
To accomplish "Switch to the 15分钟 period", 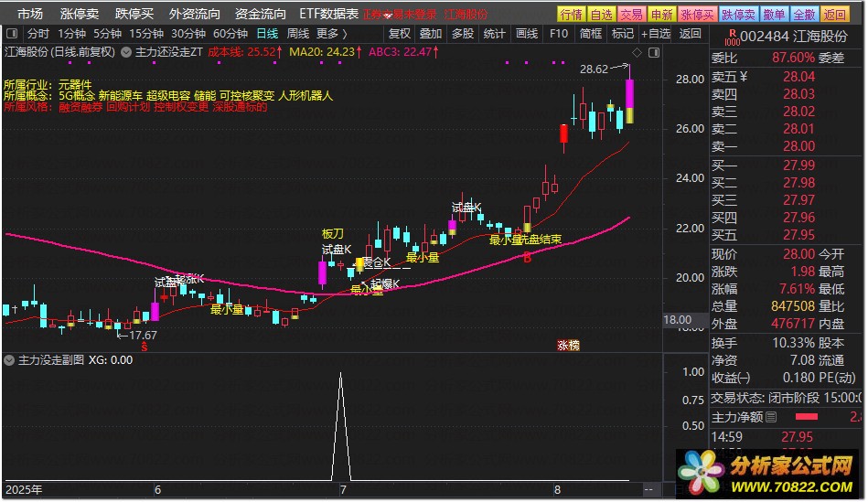I will coord(146,34).
